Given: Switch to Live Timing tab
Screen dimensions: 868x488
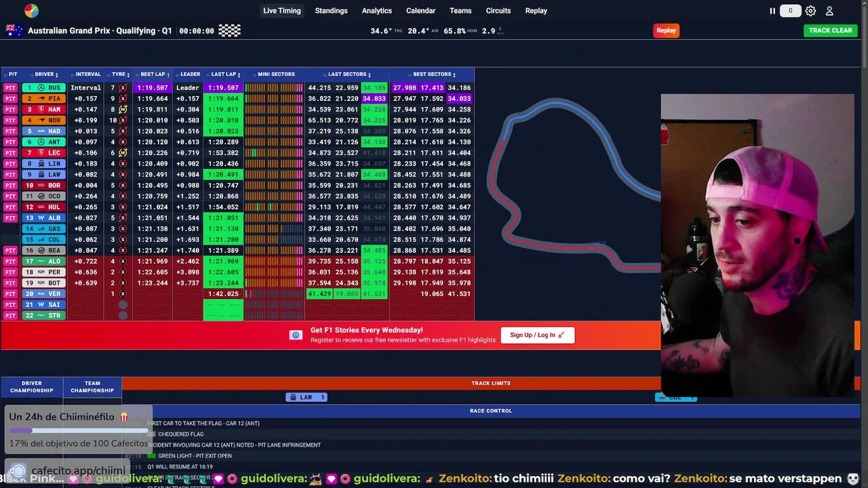Looking at the screenshot, I should point(282,11).
